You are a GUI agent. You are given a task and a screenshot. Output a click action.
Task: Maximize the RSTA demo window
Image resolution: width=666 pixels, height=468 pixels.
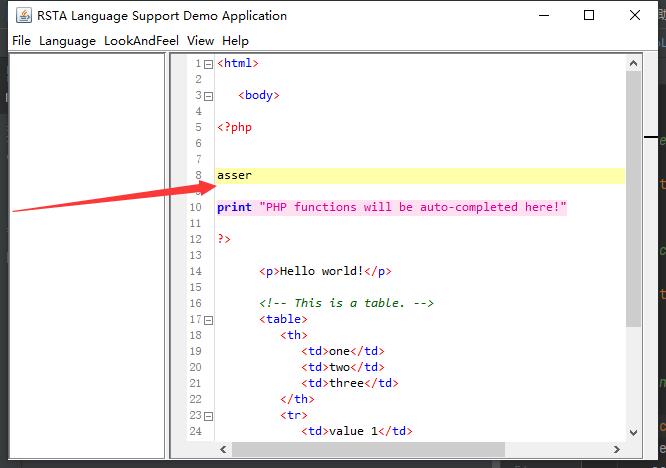point(589,15)
